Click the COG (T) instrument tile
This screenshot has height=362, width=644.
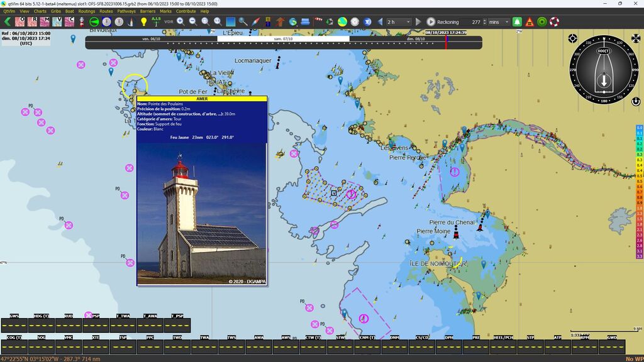coord(14,344)
